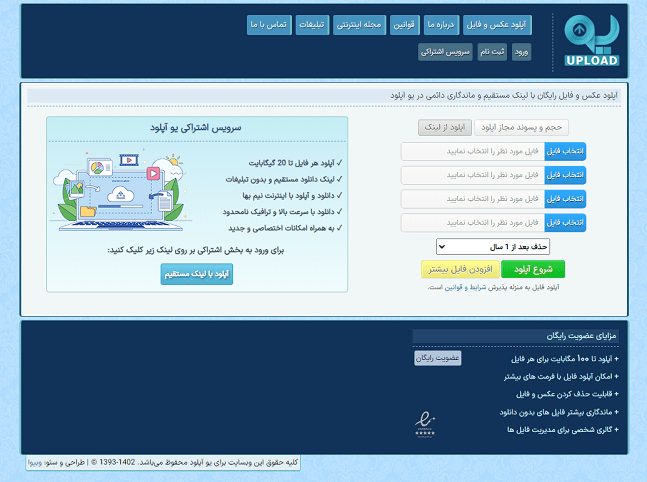Click the text 'گالری شخصی برای مدیریت فایل ها'
The height and width of the screenshot is (482, 647).
560,430
